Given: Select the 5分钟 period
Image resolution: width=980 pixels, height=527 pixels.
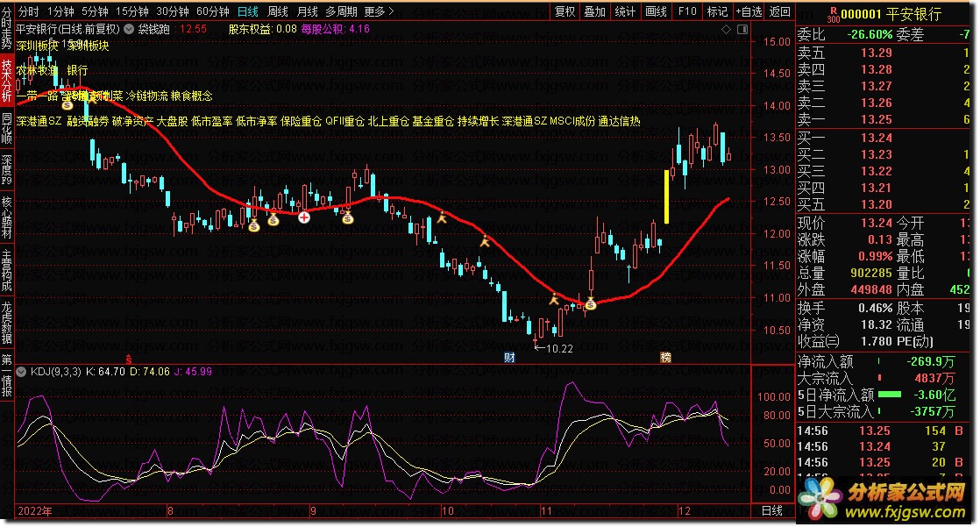Looking at the screenshot, I should pos(95,11).
